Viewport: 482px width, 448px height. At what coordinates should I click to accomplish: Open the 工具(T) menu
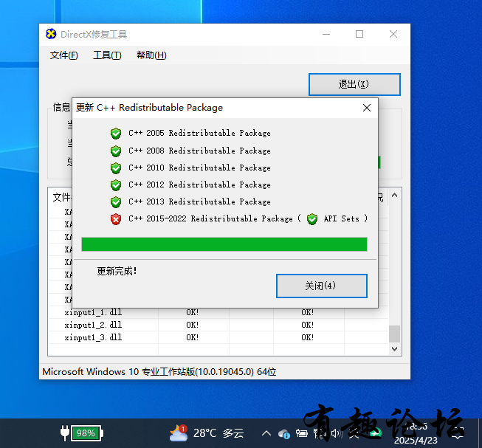107,55
